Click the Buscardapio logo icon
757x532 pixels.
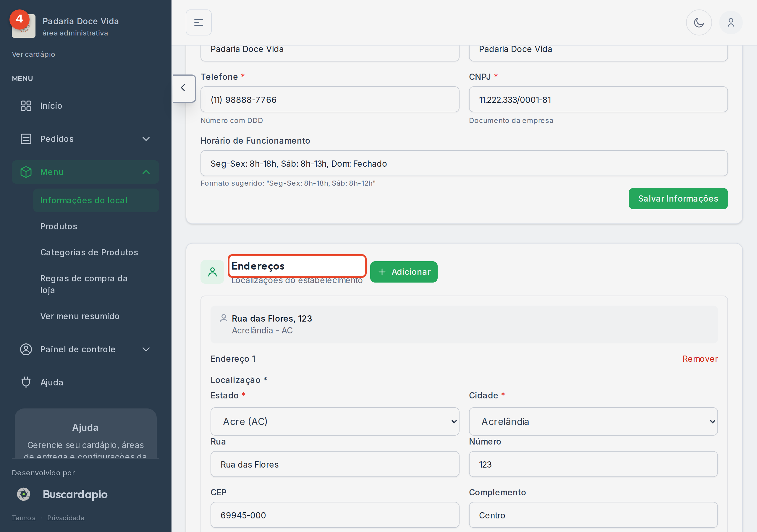tap(24, 494)
